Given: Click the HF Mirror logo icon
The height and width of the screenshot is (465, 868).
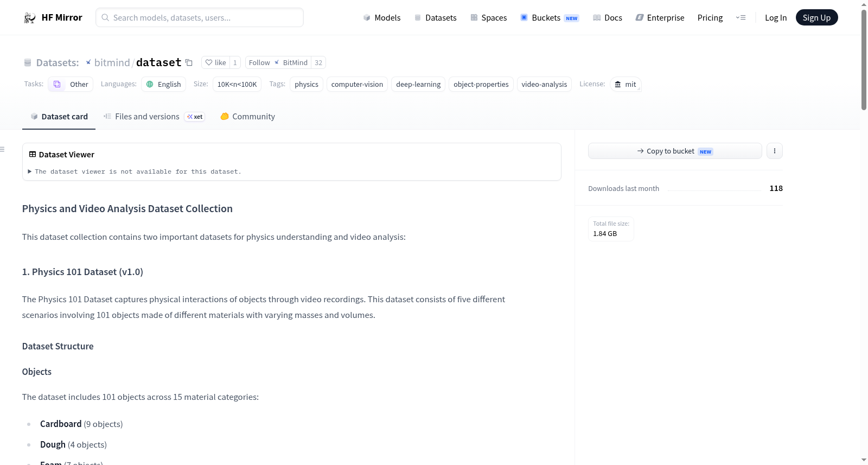Looking at the screenshot, I should [x=30, y=18].
